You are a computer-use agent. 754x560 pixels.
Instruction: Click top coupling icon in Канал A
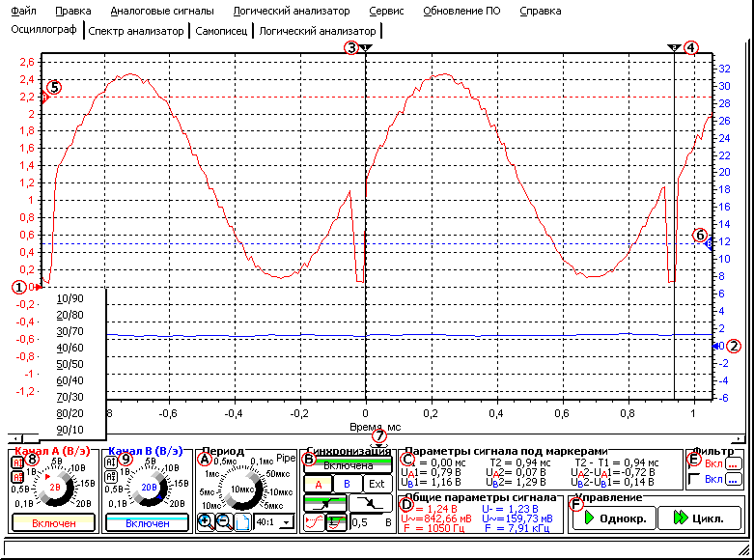tap(17, 462)
